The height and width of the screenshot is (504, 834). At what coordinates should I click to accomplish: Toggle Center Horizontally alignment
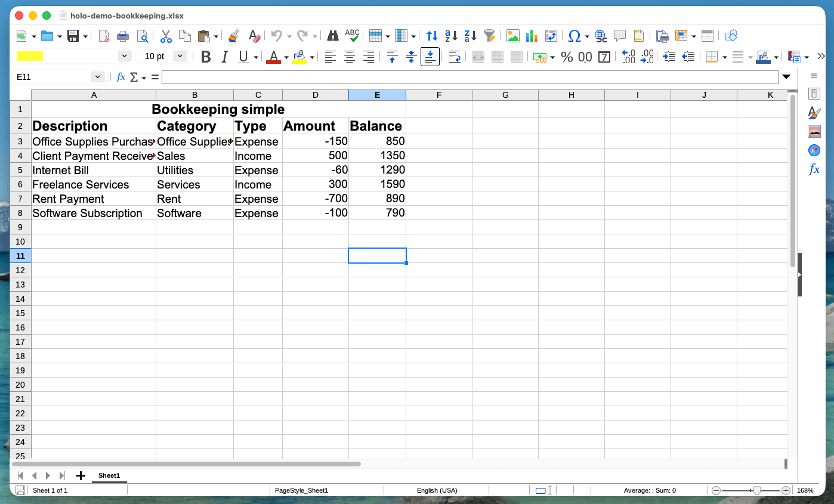pyautogui.click(x=350, y=57)
